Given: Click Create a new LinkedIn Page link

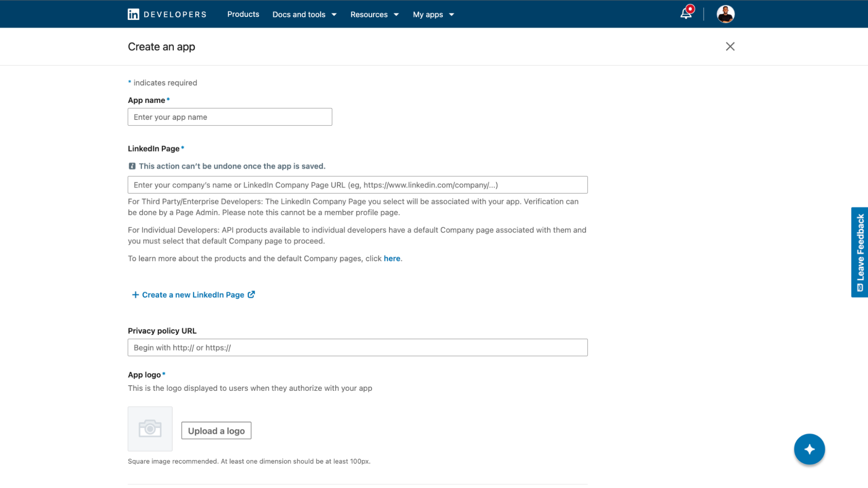Looking at the screenshot, I should 193,295.
